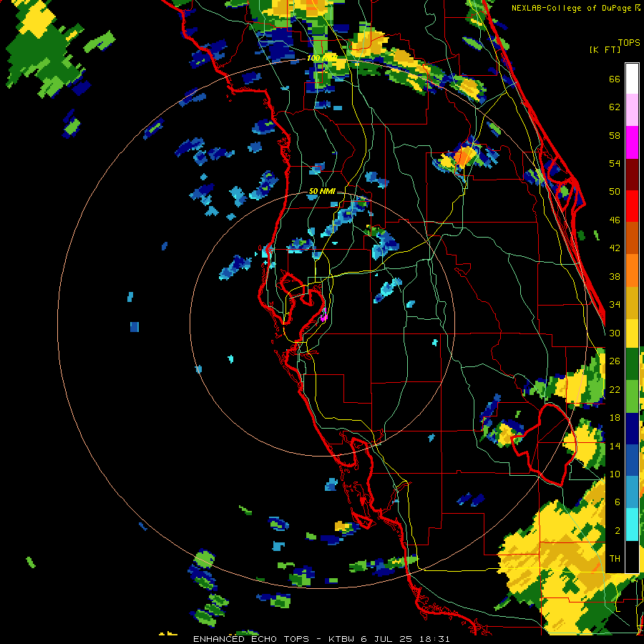Image resolution: width=644 pixels, height=644 pixels.
Task: Click the magenta legend swatch
Action: pyautogui.click(x=632, y=142)
